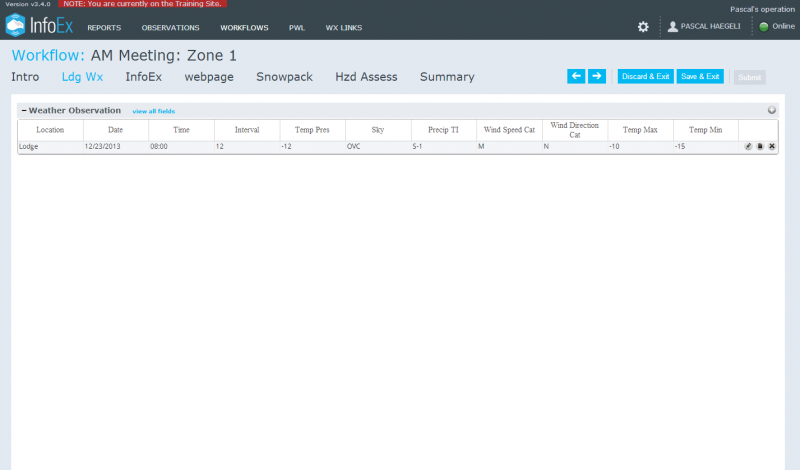Click the Pascal's operation label
The height and width of the screenshot is (470, 800).
click(762, 9)
